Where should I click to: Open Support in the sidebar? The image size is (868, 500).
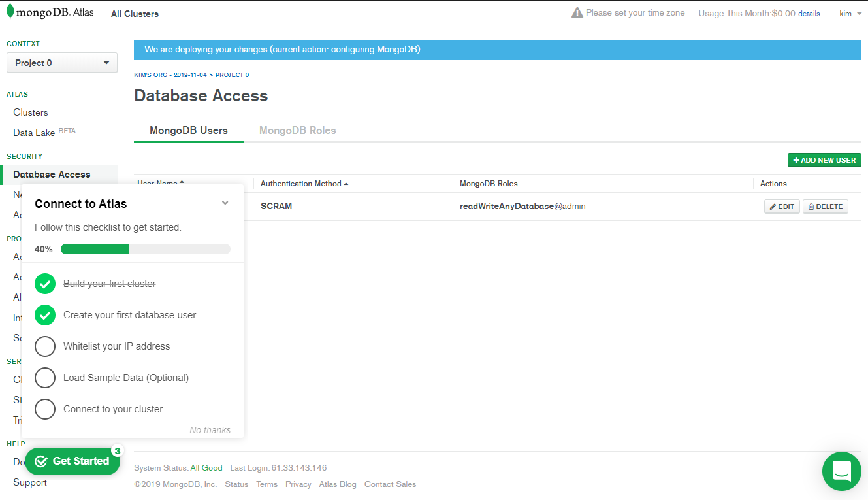[x=30, y=482]
